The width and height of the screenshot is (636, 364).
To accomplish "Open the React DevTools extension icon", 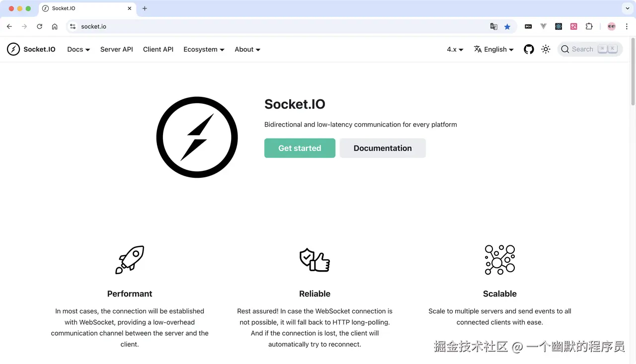I will 558,26.
